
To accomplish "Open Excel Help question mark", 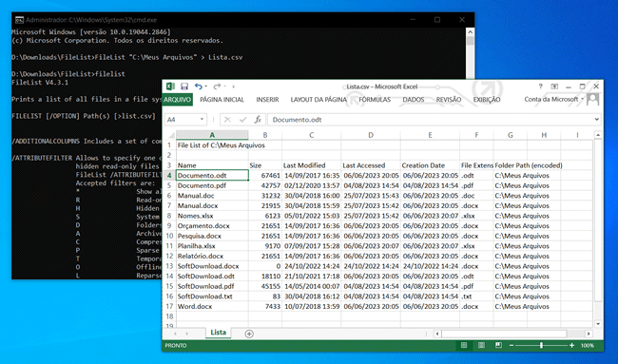I will click(x=540, y=86).
